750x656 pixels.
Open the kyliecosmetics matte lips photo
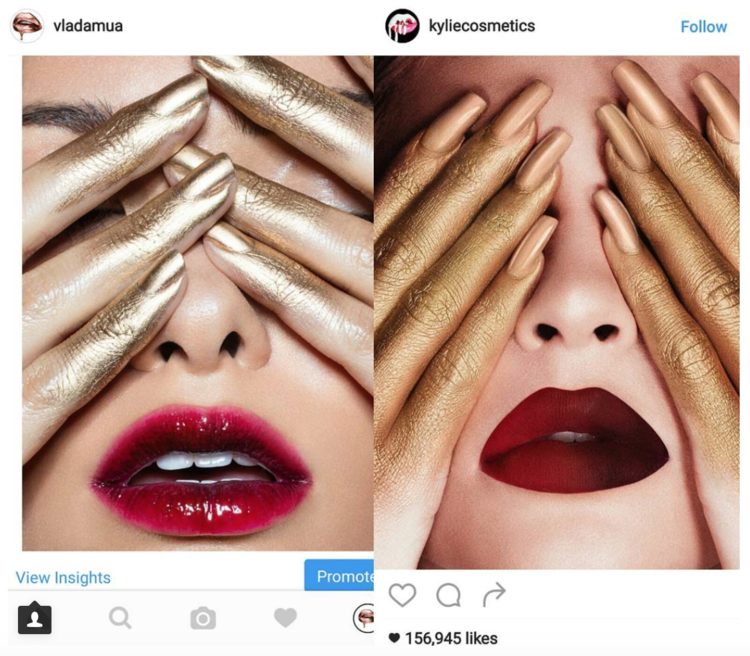pyautogui.click(x=557, y=312)
